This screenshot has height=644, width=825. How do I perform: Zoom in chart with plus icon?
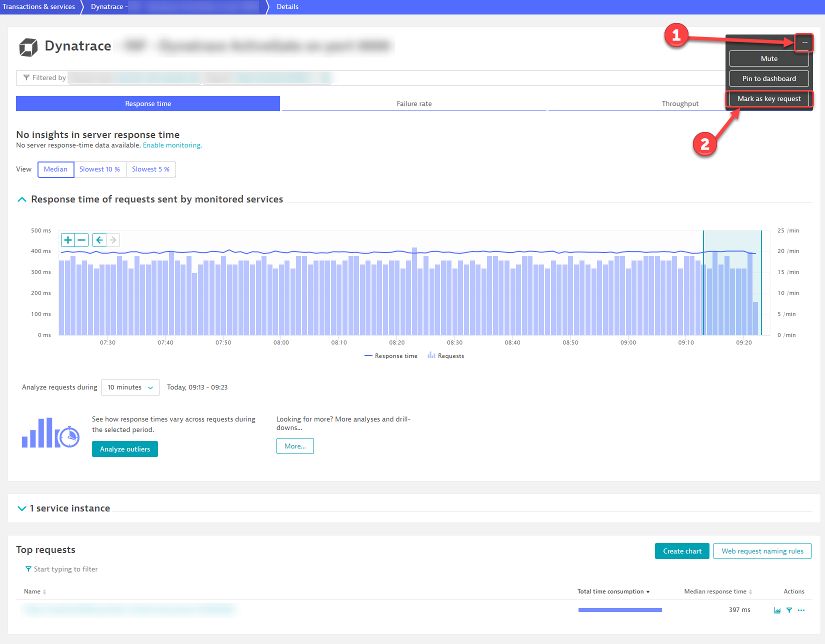coord(68,240)
